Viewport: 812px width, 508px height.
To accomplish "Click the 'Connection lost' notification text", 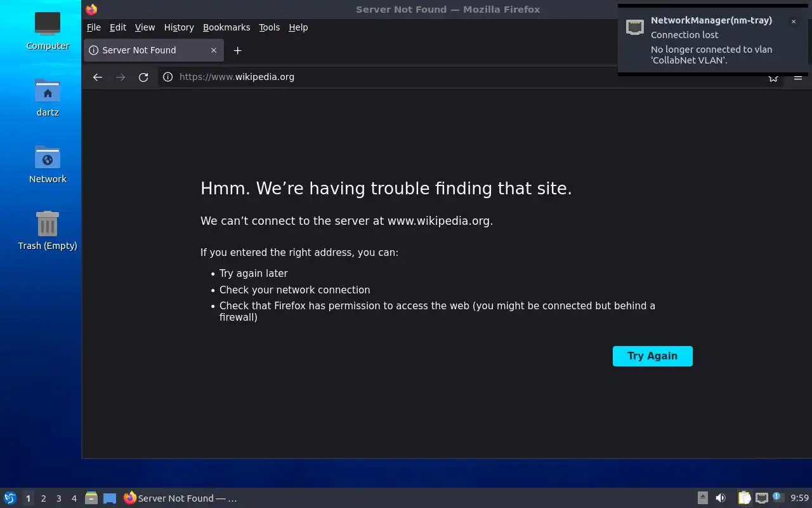I will pos(684,35).
